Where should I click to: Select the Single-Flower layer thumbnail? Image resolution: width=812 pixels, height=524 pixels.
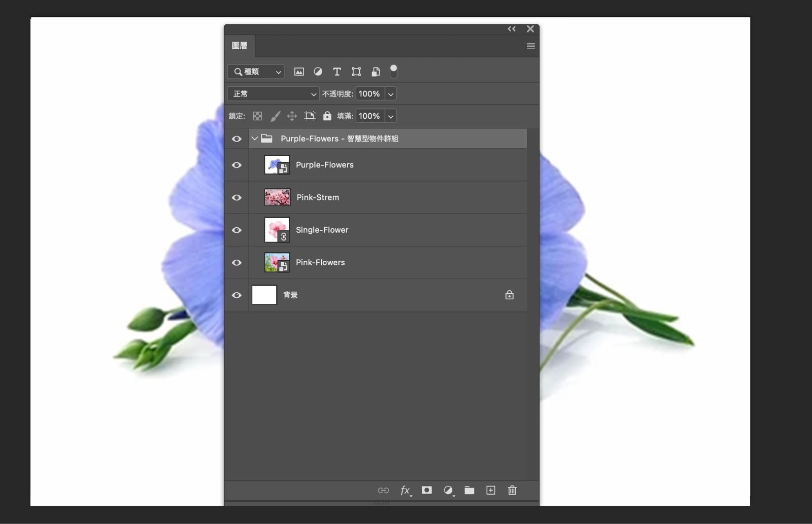[277, 230]
